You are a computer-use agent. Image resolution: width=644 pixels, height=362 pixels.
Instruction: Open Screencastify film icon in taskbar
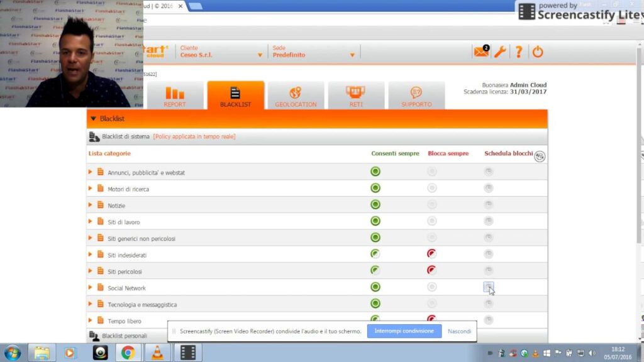click(187, 353)
